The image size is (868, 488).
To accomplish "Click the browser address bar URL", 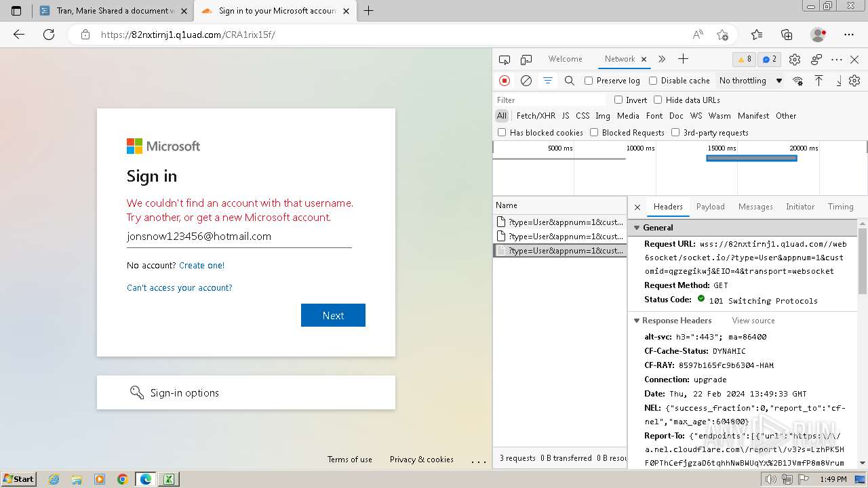I will click(x=188, y=35).
